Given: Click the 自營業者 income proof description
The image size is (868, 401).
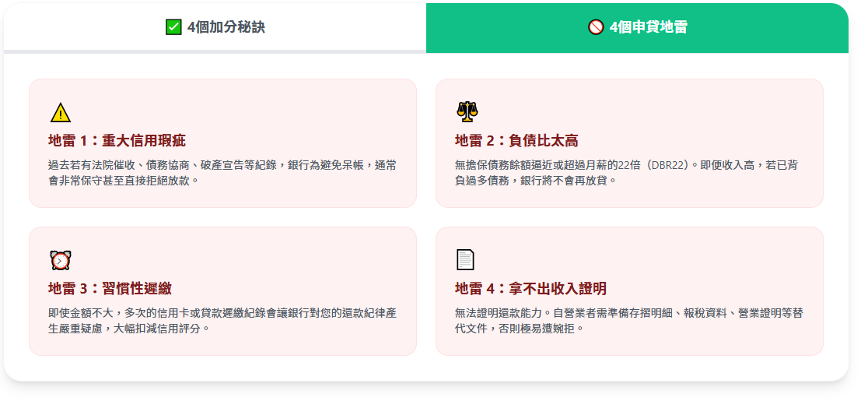Looking at the screenshot, I should click(628, 320).
